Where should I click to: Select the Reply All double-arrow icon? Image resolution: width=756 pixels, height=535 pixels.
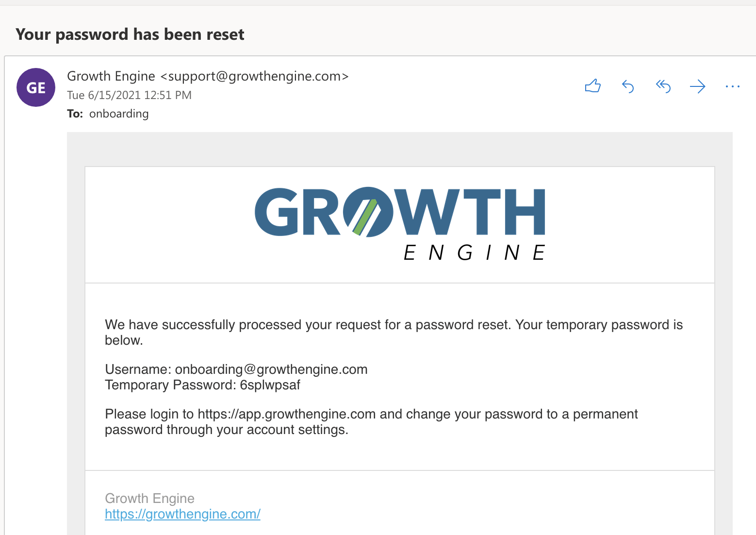663,86
